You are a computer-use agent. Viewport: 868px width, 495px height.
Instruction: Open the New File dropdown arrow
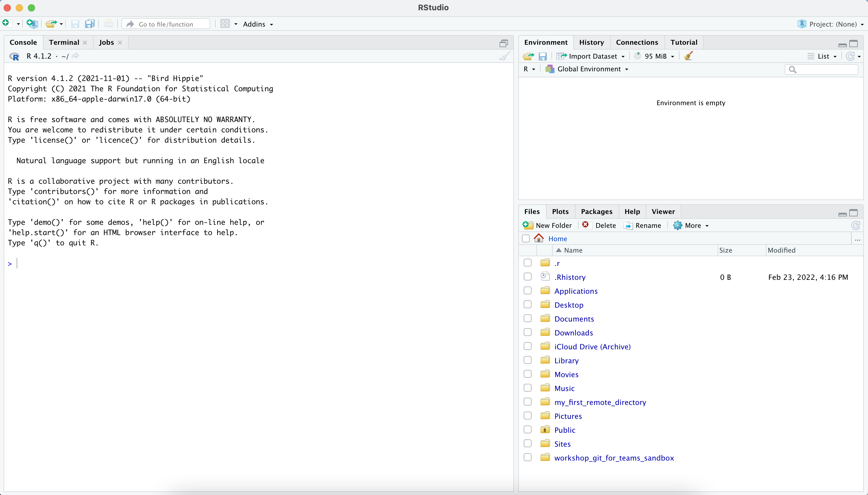coord(18,24)
